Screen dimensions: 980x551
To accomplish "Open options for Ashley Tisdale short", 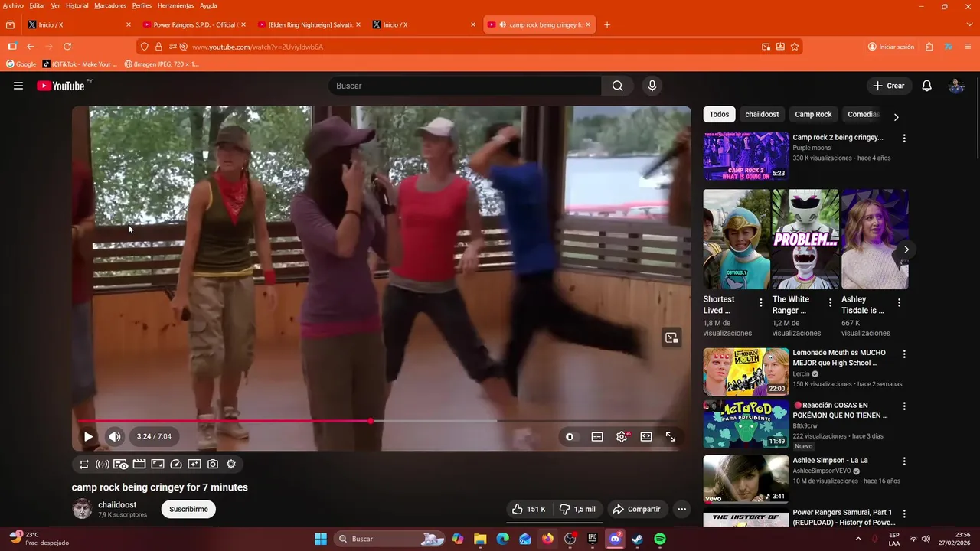I will (x=899, y=303).
